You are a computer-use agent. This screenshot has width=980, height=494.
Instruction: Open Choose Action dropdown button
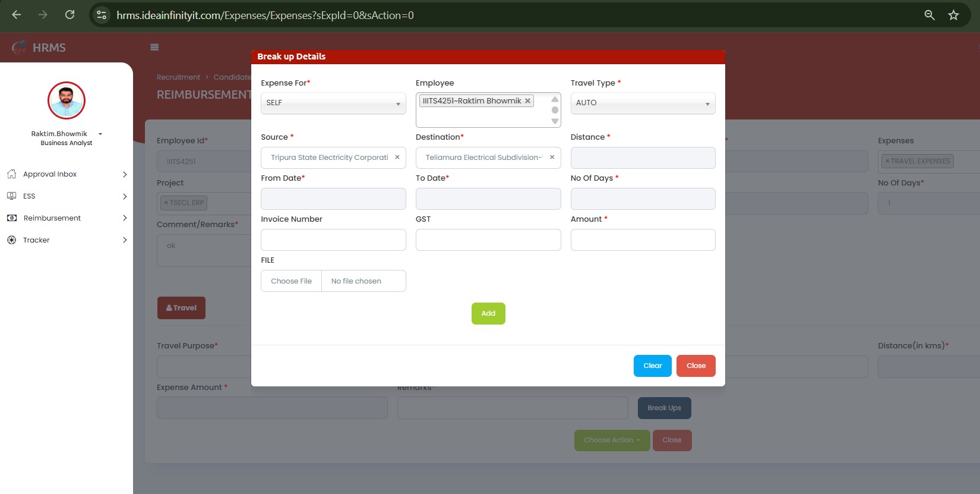[612, 440]
